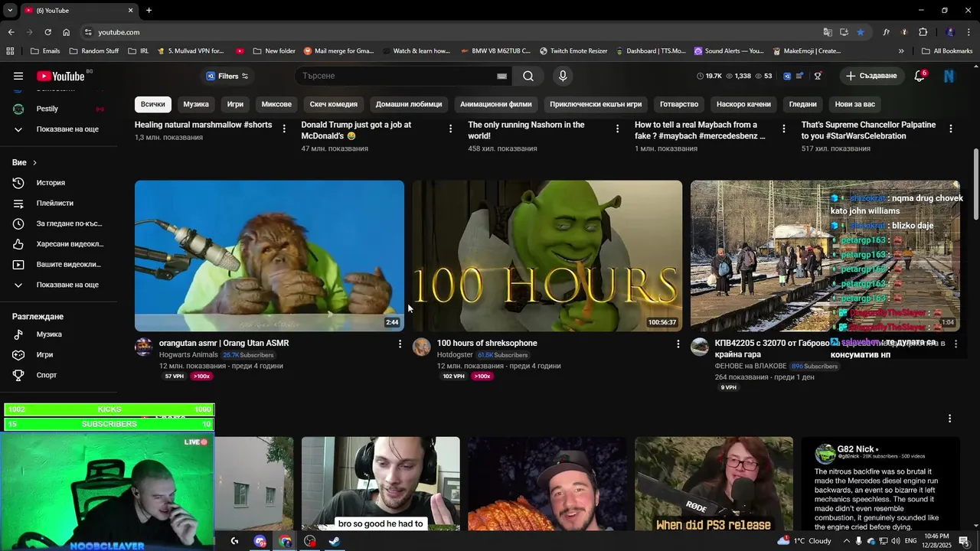
Task: Select the Анимационни филми chip
Action: click(x=495, y=104)
